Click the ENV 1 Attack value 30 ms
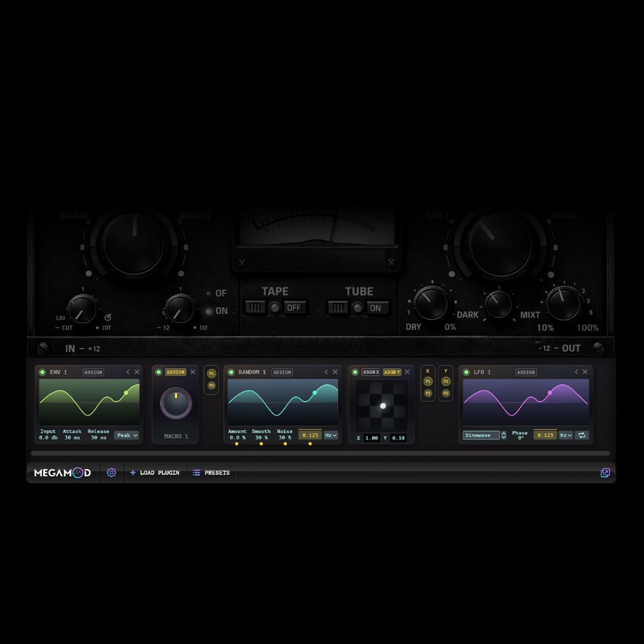644x644 pixels. tap(72, 438)
